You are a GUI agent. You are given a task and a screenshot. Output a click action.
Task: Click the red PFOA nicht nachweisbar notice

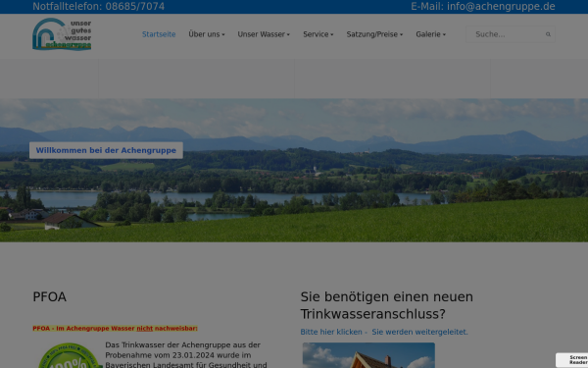point(115,328)
